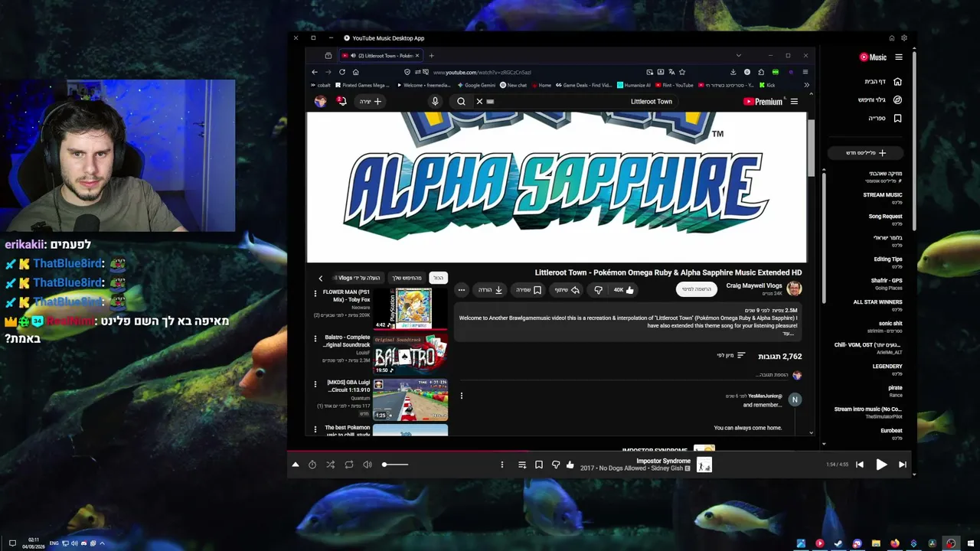Open YouTube Music home (דף הבית)
This screenshot has width=980, height=551.
point(884,82)
